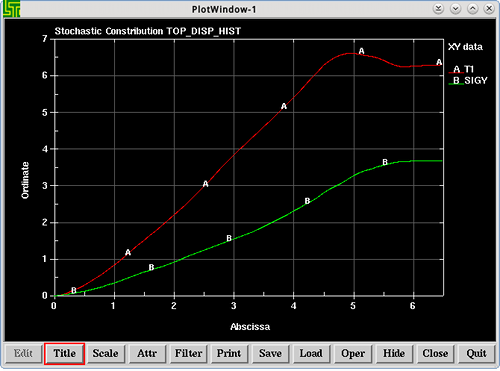The height and width of the screenshot is (371, 500).
Task: Click the Abscissa axis label
Action: point(250,327)
